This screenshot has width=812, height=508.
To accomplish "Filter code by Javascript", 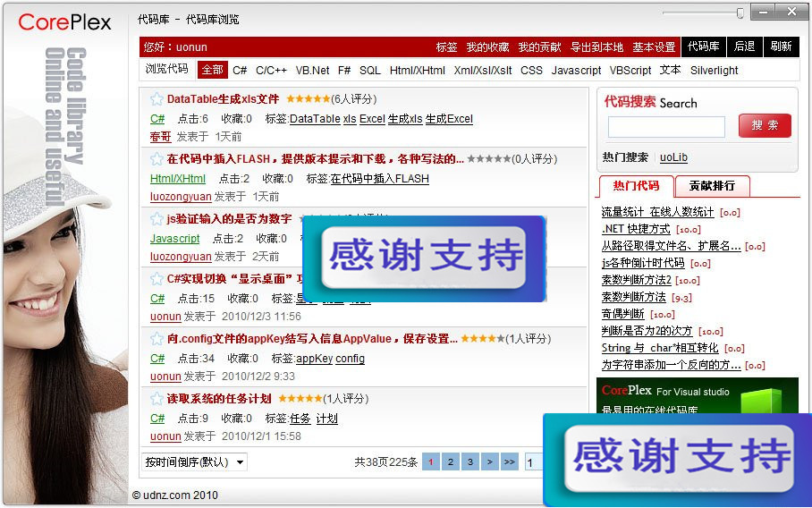I will 576,71.
